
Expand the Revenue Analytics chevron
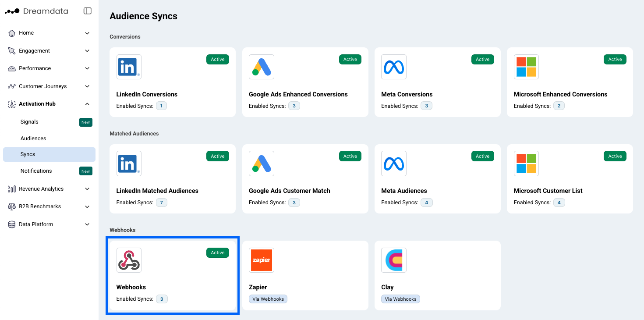[87, 189]
